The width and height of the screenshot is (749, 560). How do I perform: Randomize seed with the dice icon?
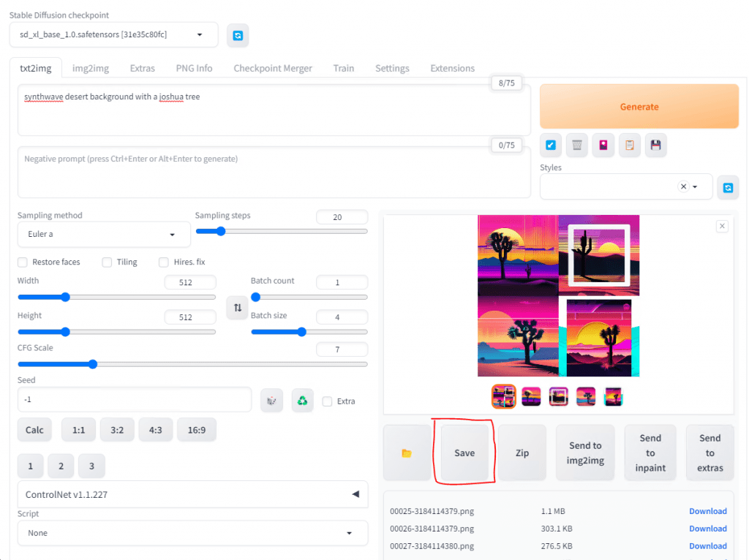coord(272,401)
